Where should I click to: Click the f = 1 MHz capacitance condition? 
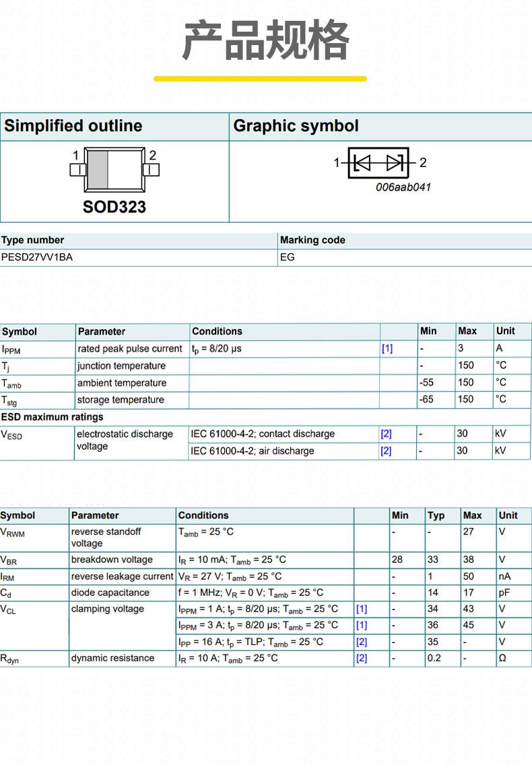pyautogui.click(x=251, y=593)
